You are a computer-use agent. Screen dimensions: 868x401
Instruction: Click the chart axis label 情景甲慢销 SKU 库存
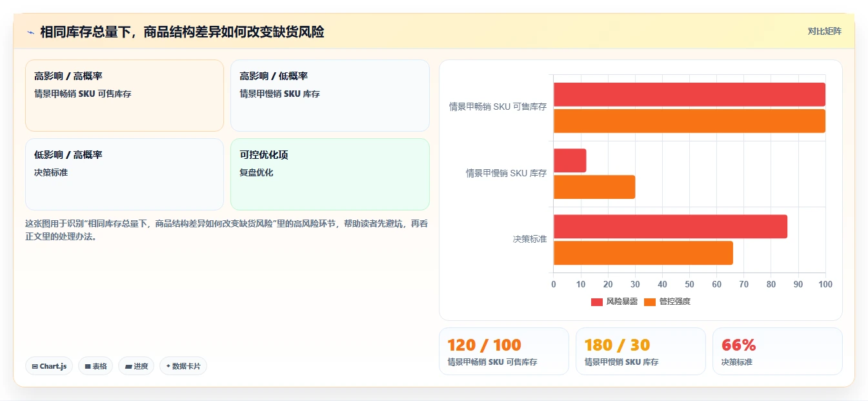coord(507,173)
